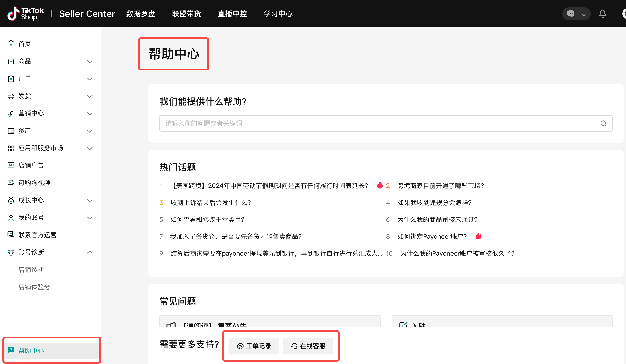Viewport: 626px width, 364px height.
Task: Expand the 营销中心 chevron
Action: point(90,114)
